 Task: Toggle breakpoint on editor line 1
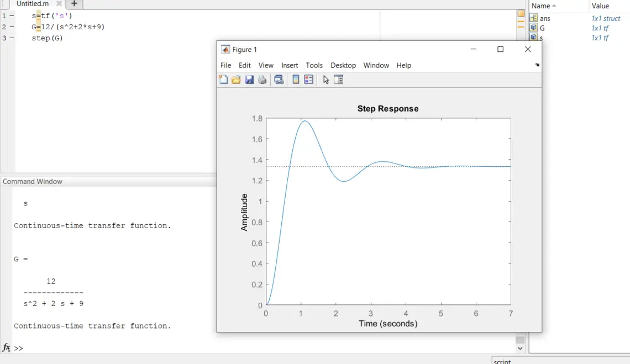[12, 16]
